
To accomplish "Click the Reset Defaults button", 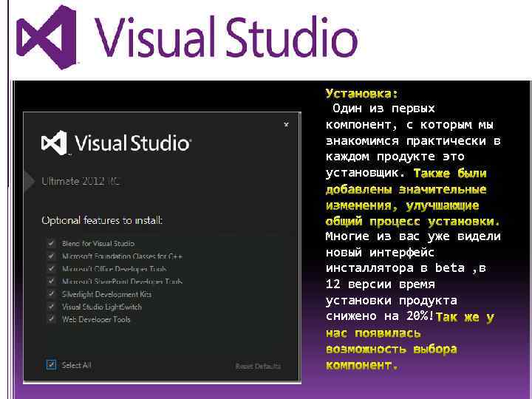I will click(258, 366).
